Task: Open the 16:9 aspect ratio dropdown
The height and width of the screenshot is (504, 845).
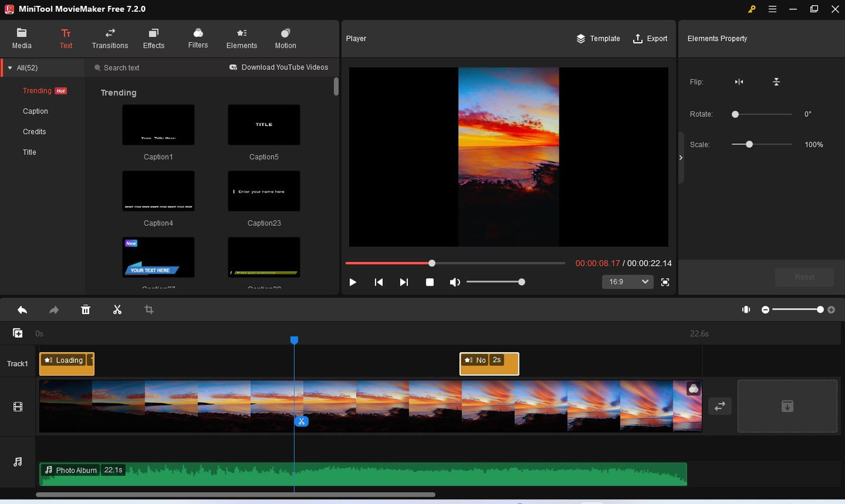Action: pos(627,282)
